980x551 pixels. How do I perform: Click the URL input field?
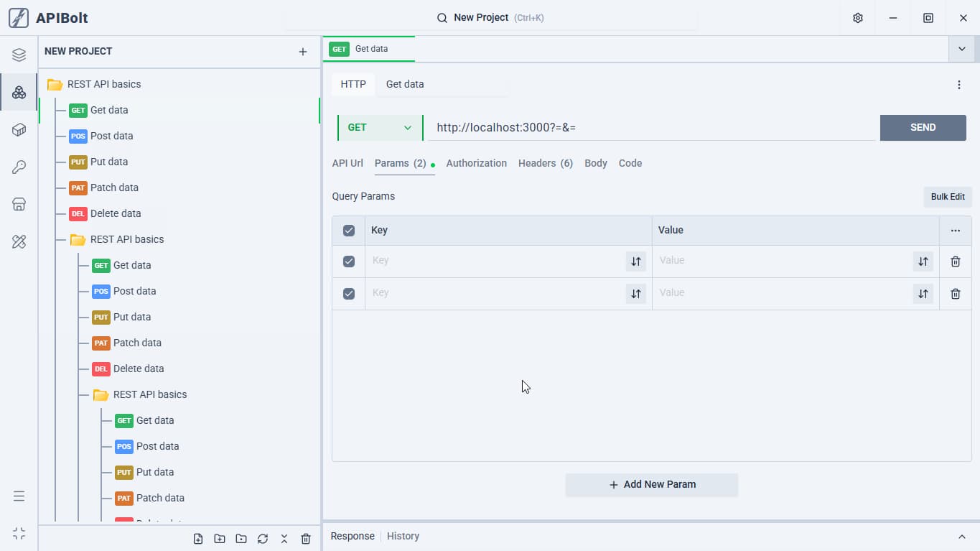tap(652, 128)
